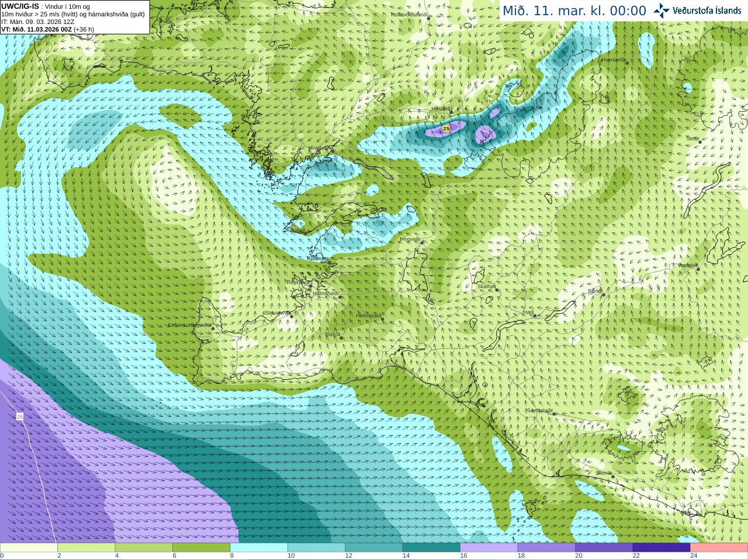Click the 20–22 m/s violet legend swatch
Image resolution: width=748 pixels, height=560 pixels.
click(x=604, y=548)
